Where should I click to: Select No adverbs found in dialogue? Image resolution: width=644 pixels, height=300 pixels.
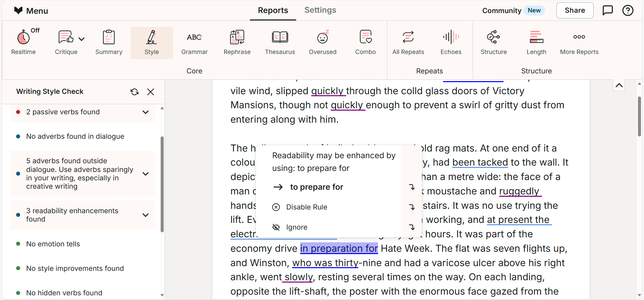[75, 136]
